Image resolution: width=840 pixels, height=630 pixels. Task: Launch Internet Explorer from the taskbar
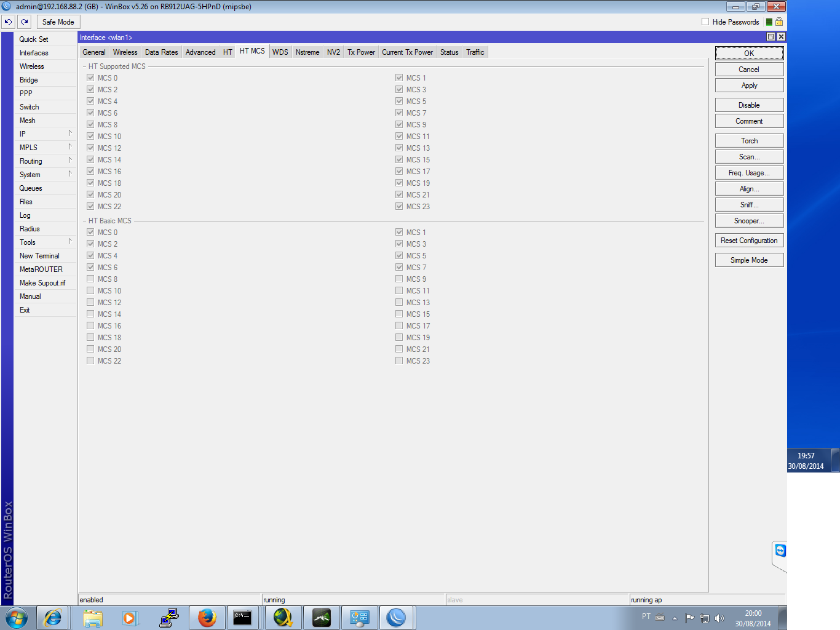[x=53, y=618]
